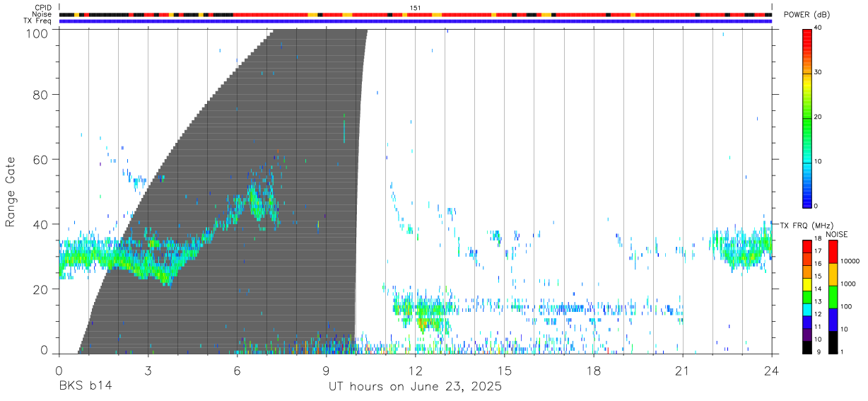
Task: Click the Noise row label at top left
Action: [x=42, y=14]
